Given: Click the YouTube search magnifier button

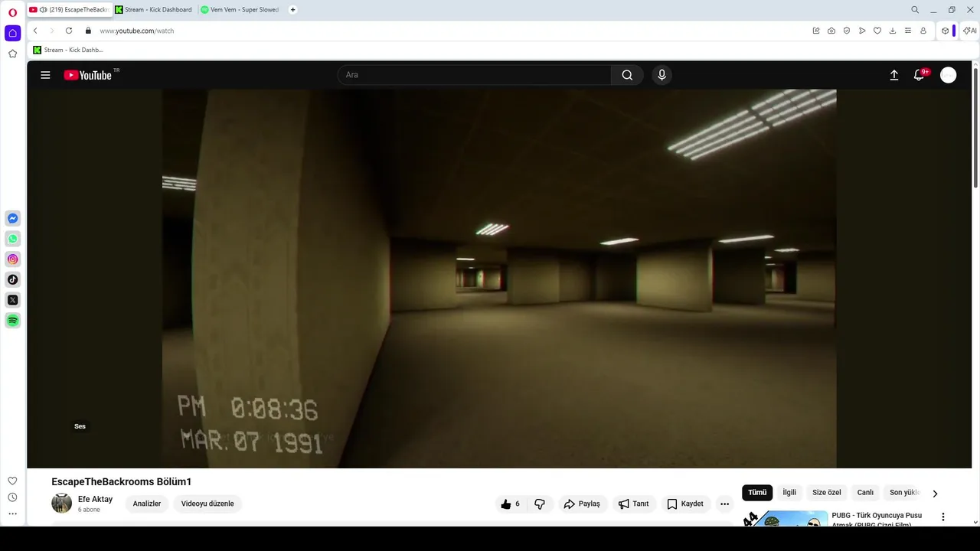Looking at the screenshot, I should [x=627, y=75].
